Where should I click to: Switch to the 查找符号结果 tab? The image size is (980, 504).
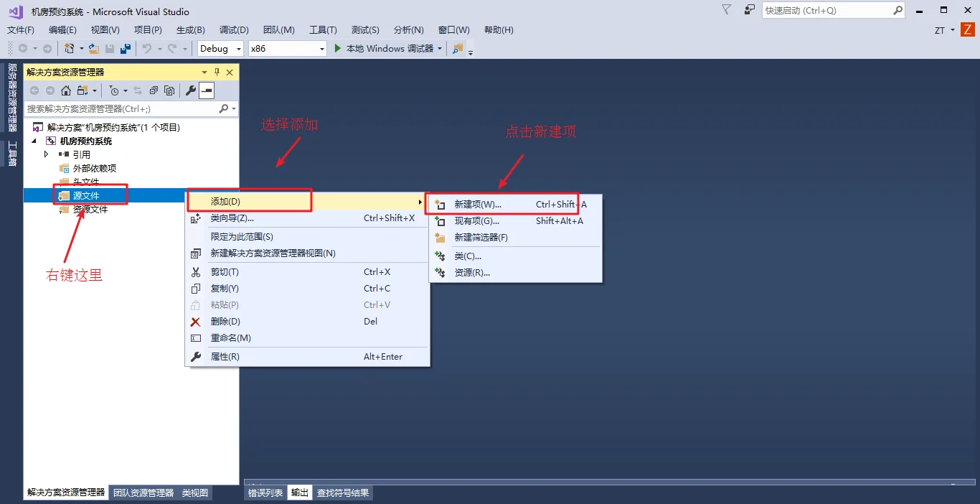click(343, 493)
